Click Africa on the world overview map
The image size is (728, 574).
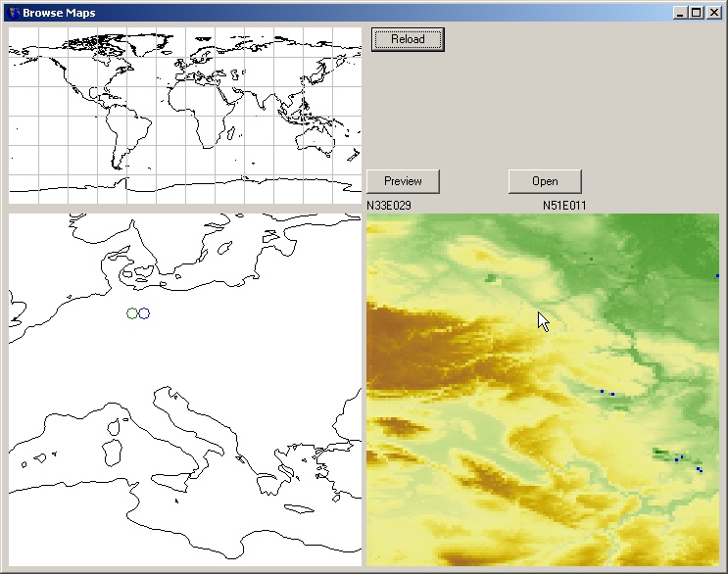pos(204,114)
